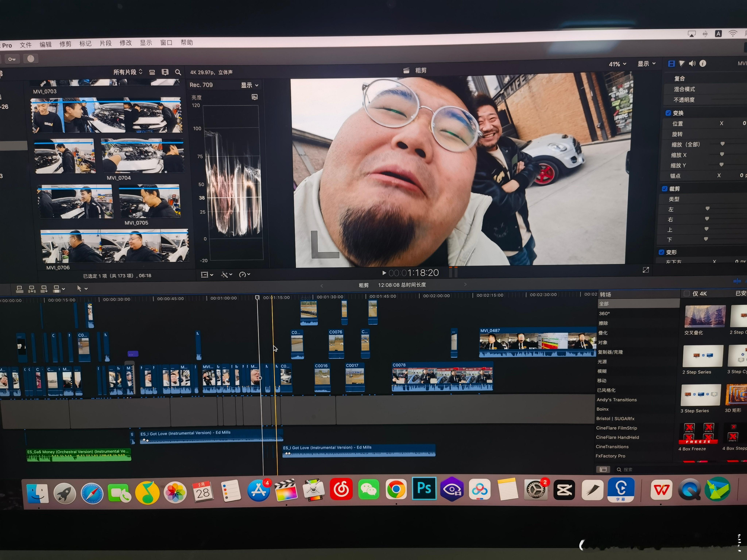Adjust the 缩放（全部）scale slider

point(722,144)
